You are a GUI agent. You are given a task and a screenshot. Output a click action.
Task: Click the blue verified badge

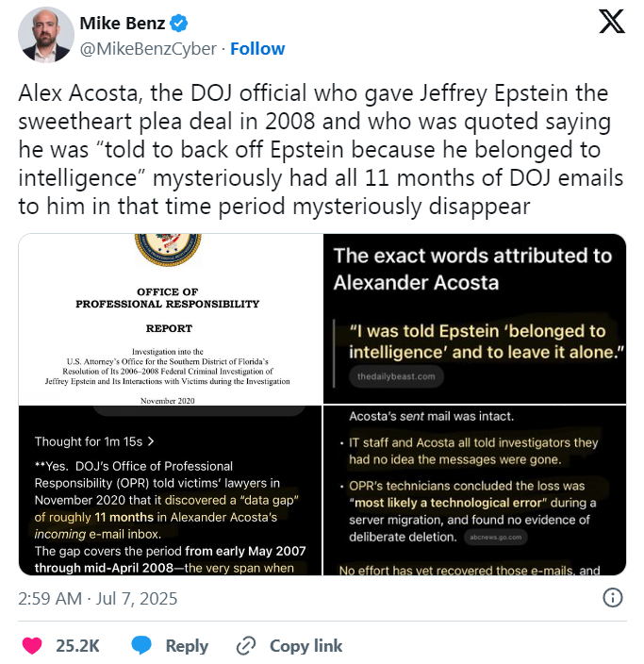[178, 24]
